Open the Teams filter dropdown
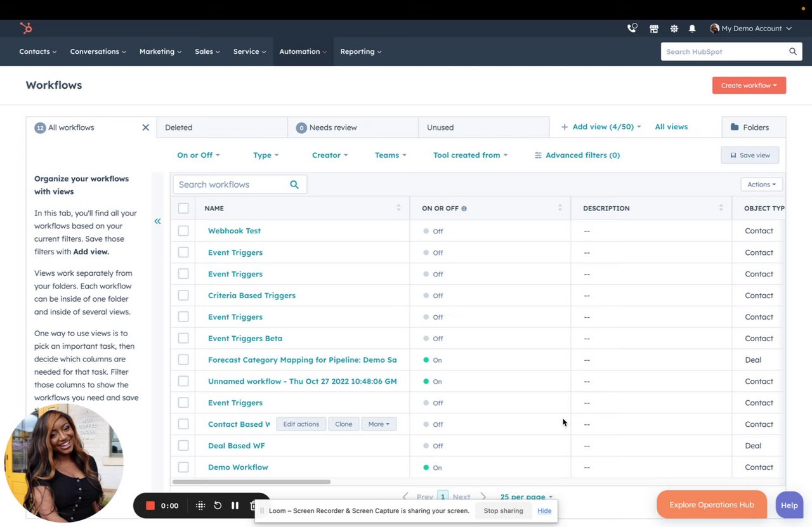Image resolution: width=812 pixels, height=527 pixels. (391, 155)
